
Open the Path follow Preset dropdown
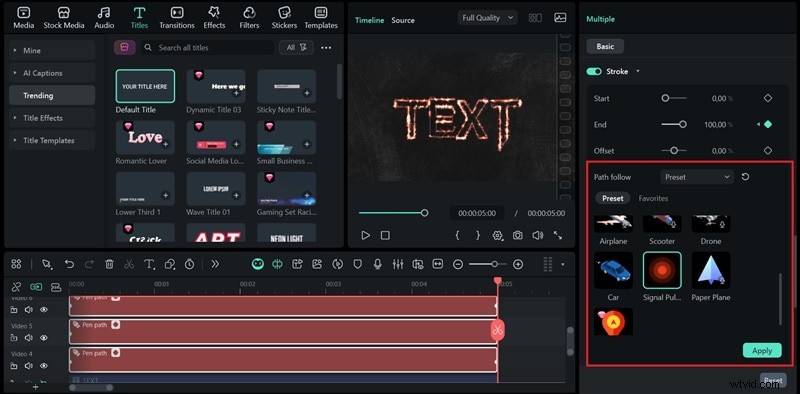(697, 177)
